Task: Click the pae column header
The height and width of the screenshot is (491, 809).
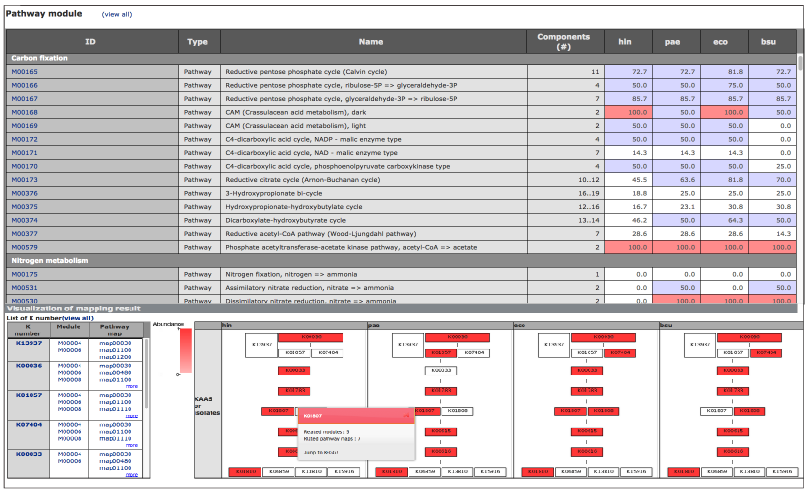Action: (x=676, y=42)
